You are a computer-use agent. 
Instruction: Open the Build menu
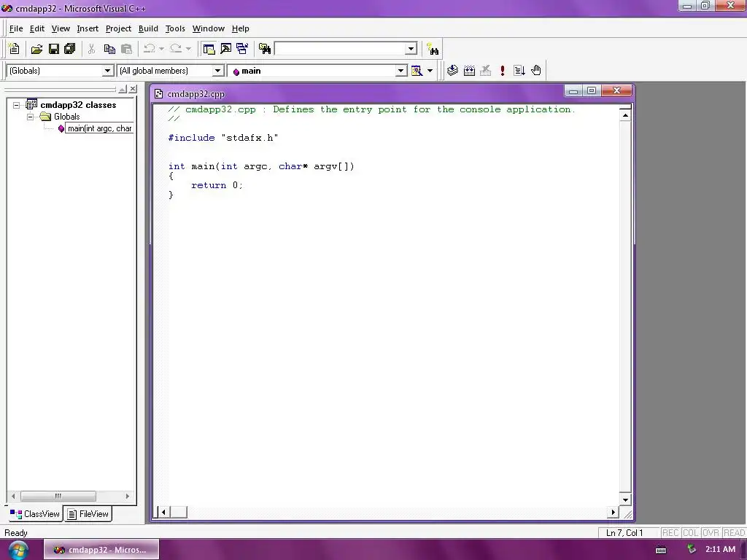pyautogui.click(x=148, y=28)
